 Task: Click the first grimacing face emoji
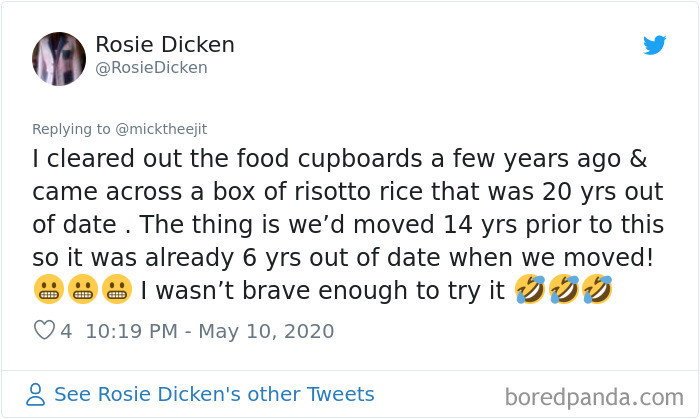[x=47, y=291]
